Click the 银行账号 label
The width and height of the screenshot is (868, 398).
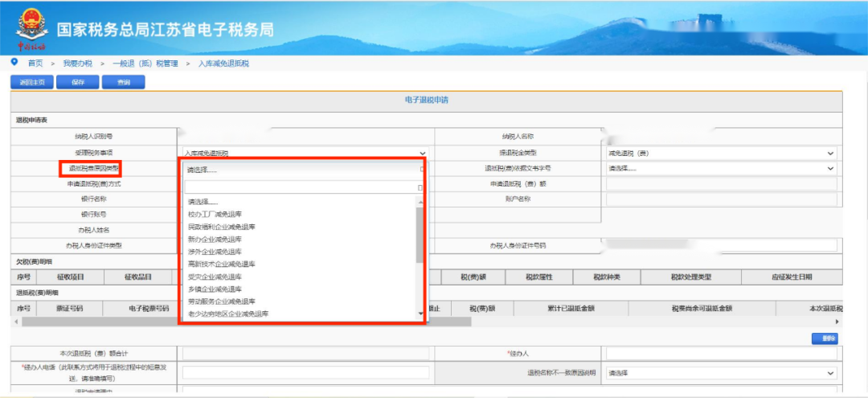point(93,214)
